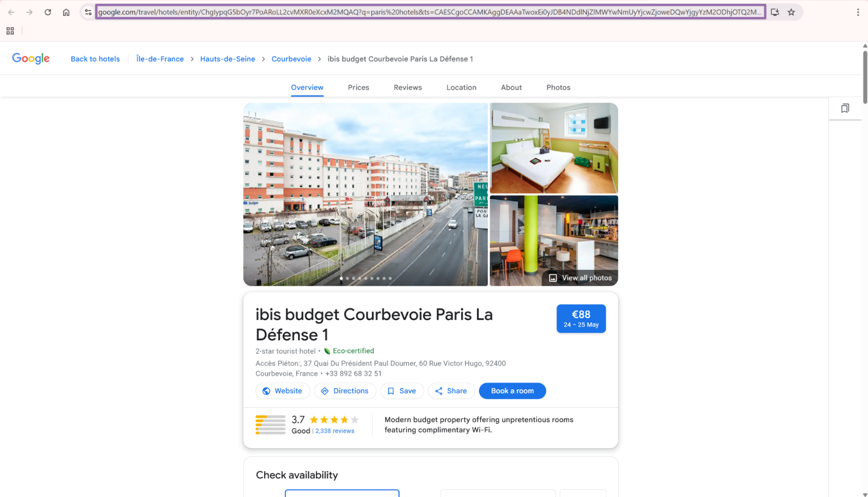Image resolution: width=868 pixels, height=497 pixels.
Task: Switch to the Prices tab
Action: click(x=358, y=87)
